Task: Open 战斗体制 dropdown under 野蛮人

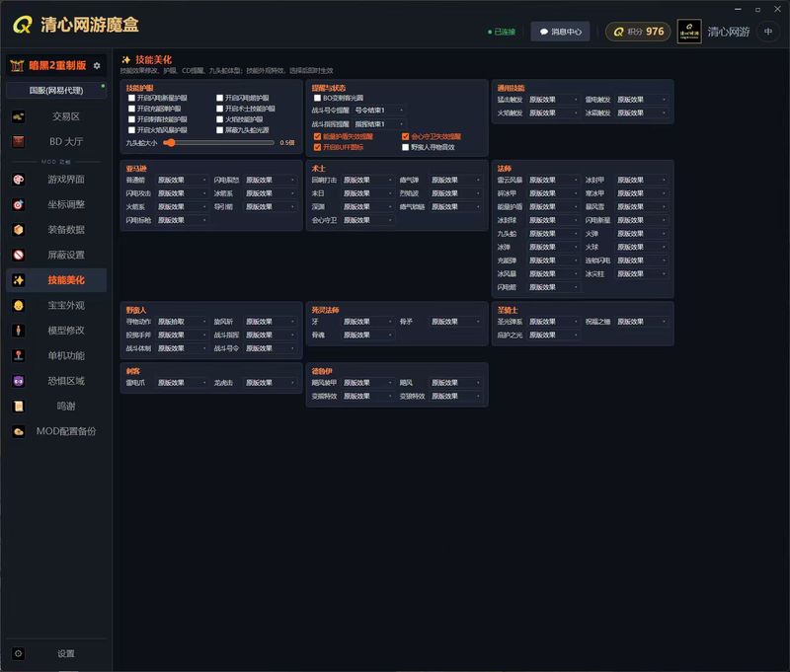Action: (182, 349)
